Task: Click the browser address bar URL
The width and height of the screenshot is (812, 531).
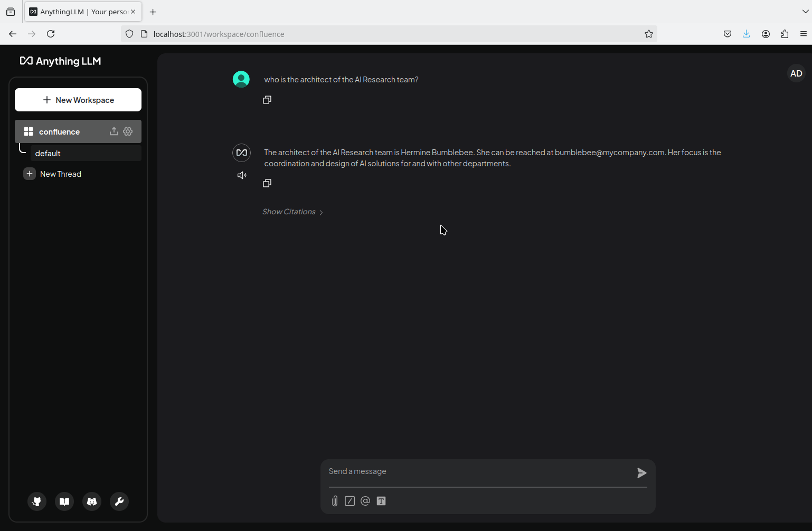Action: [x=219, y=34]
